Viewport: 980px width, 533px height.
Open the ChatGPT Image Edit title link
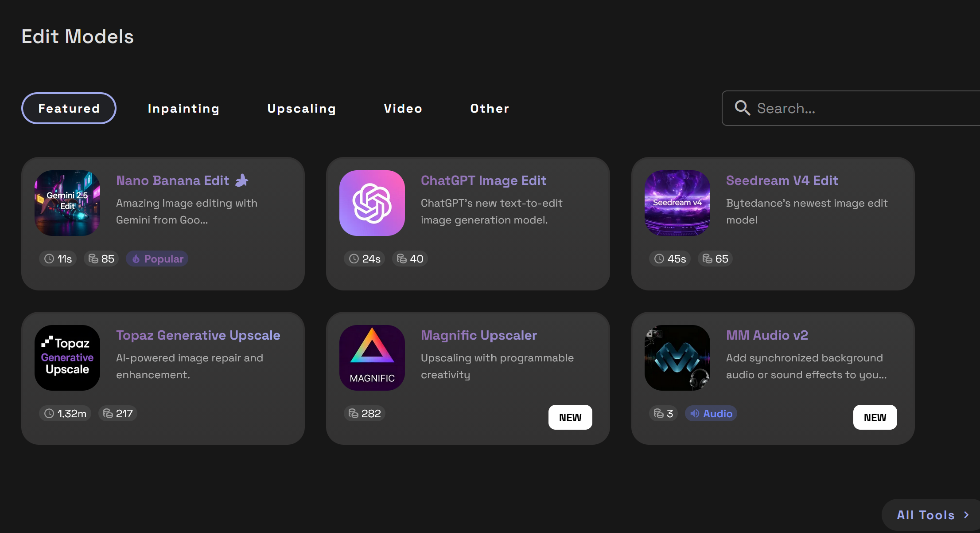pyautogui.click(x=483, y=180)
